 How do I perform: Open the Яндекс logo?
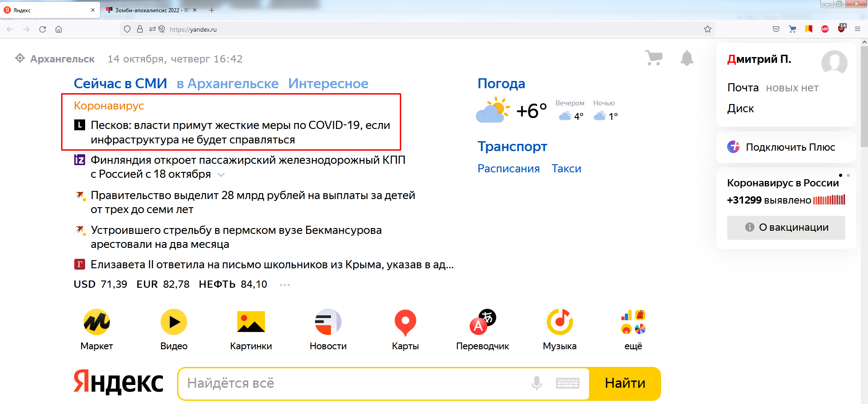click(119, 382)
